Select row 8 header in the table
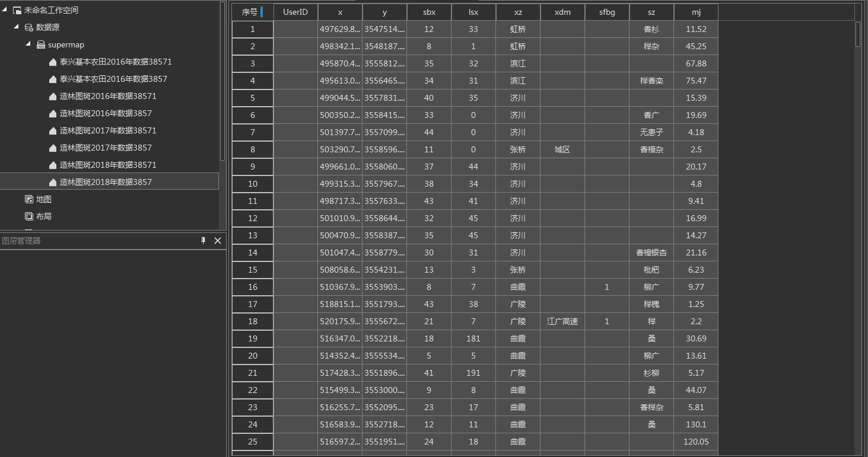Image resolution: width=868 pixels, height=457 pixels. click(252, 149)
